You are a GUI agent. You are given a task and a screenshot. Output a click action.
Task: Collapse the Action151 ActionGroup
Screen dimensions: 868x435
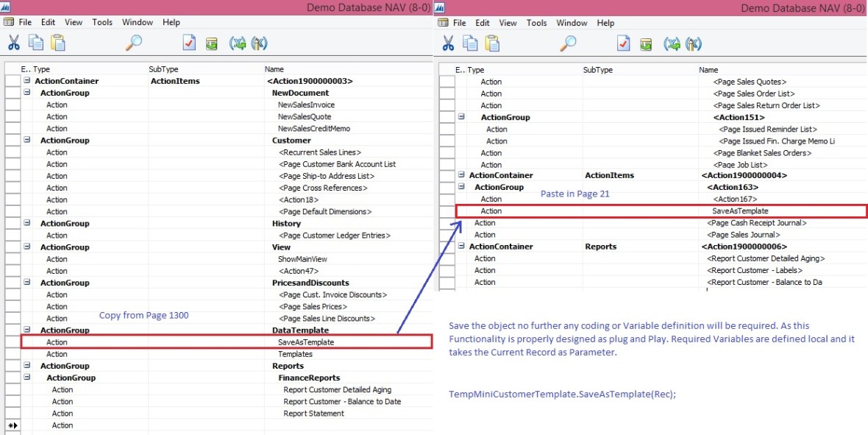tap(461, 117)
